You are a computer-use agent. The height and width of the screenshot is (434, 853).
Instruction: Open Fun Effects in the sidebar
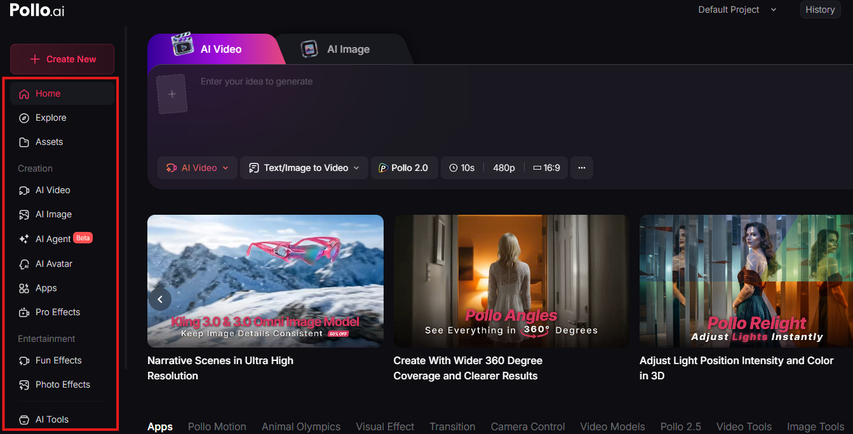[58, 360]
